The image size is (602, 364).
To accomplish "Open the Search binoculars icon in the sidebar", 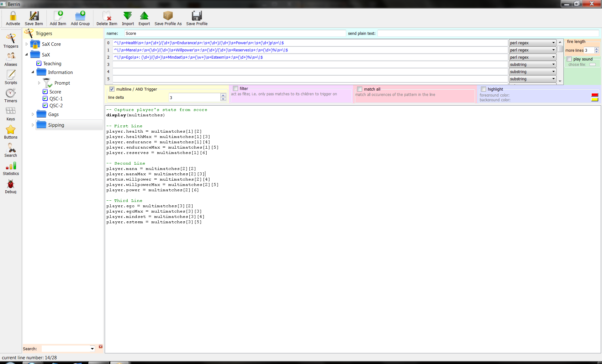I will [x=11, y=147].
